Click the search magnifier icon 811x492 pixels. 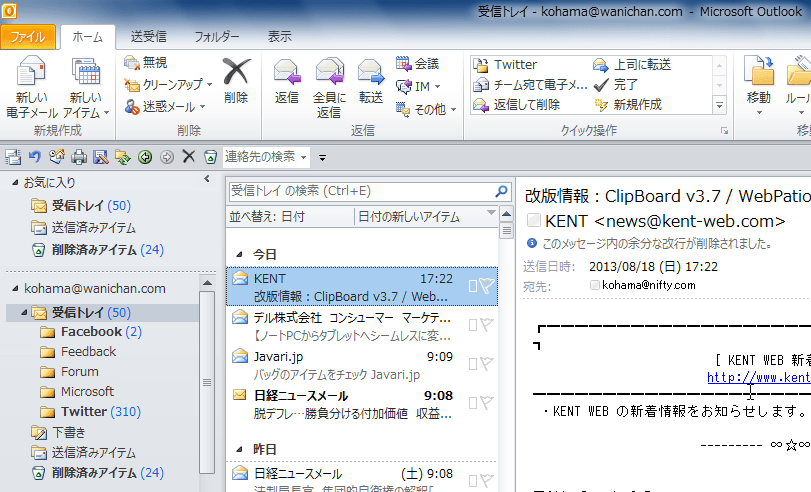point(501,191)
